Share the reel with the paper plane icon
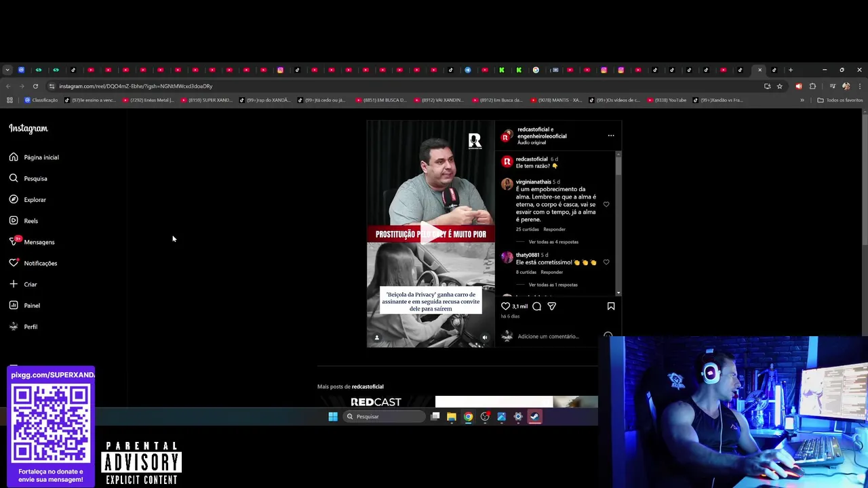 552,306
